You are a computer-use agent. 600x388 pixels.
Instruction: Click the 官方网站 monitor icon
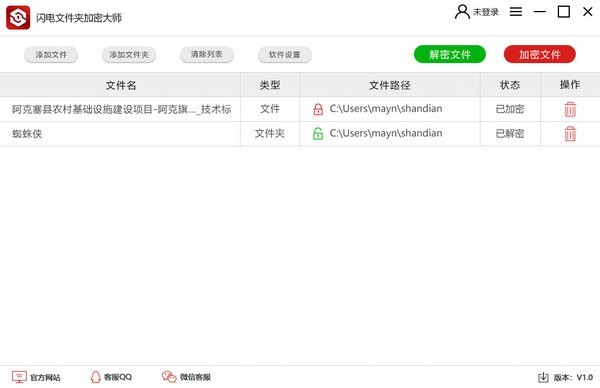19,377
